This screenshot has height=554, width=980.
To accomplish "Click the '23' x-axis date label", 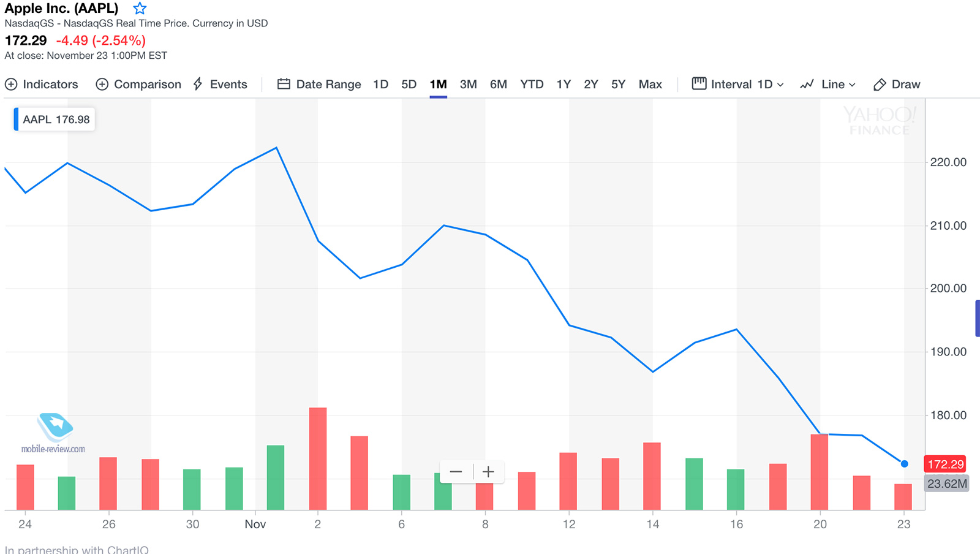I will [904, 525].
